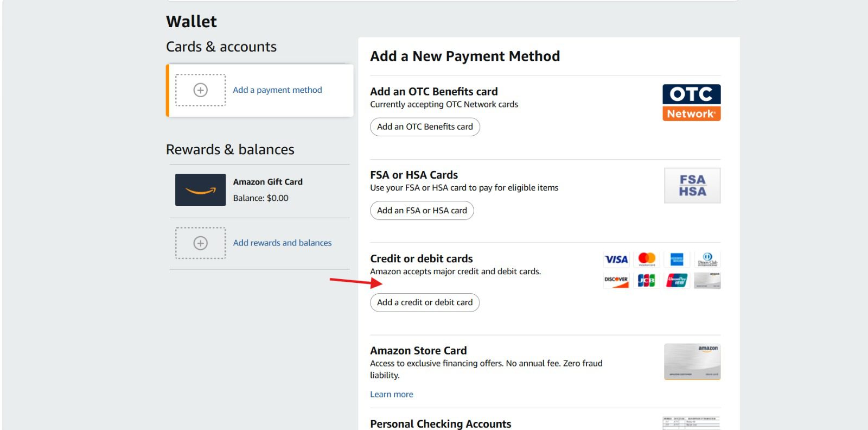The image size is (868, 430).
Task: Click the JCB card icon
Action: point(646,280)
